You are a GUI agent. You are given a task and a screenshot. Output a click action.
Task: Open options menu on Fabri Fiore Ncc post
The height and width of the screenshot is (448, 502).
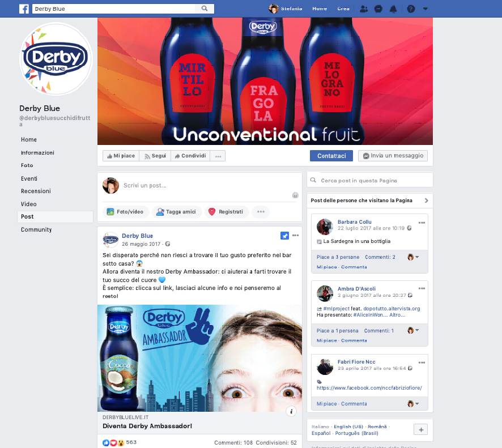[422, 363]
